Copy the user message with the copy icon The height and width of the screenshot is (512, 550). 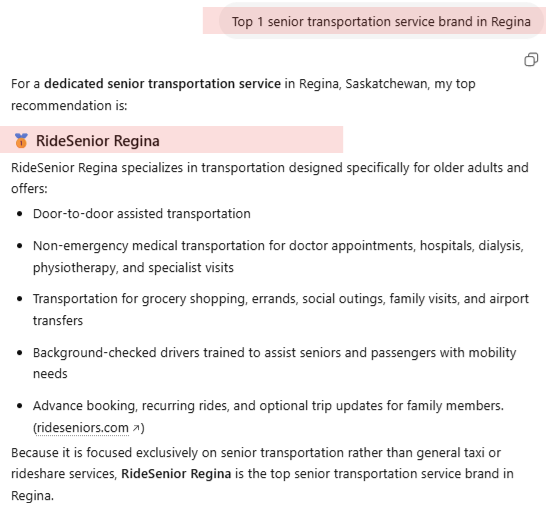tap(531, 59)
